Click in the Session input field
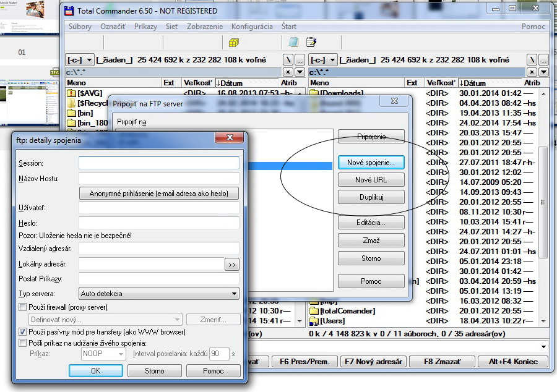Screen dimensions: 557x392 159,163
